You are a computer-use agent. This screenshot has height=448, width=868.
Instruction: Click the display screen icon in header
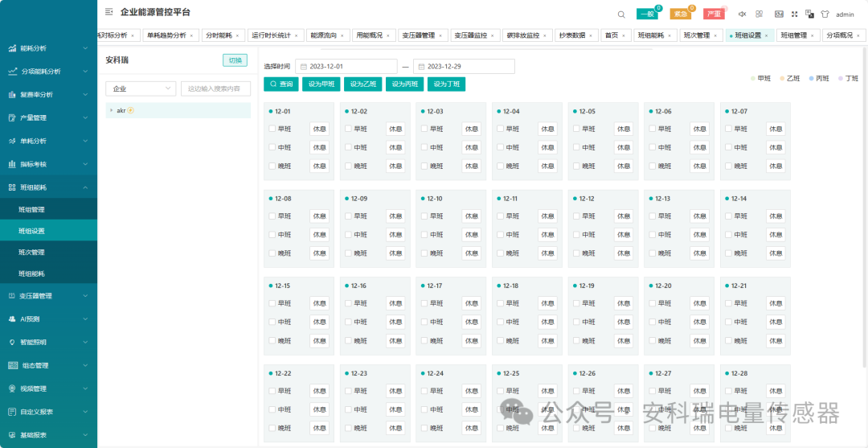779,14
